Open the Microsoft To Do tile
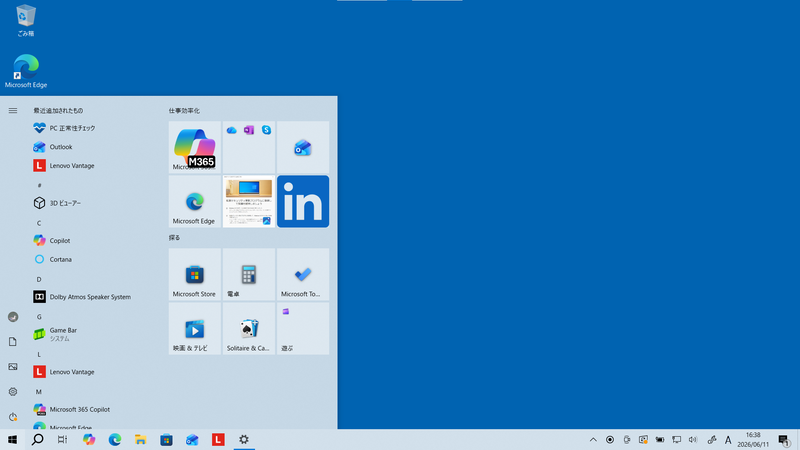Screen dimensions: 800x450 click(303, 274)
